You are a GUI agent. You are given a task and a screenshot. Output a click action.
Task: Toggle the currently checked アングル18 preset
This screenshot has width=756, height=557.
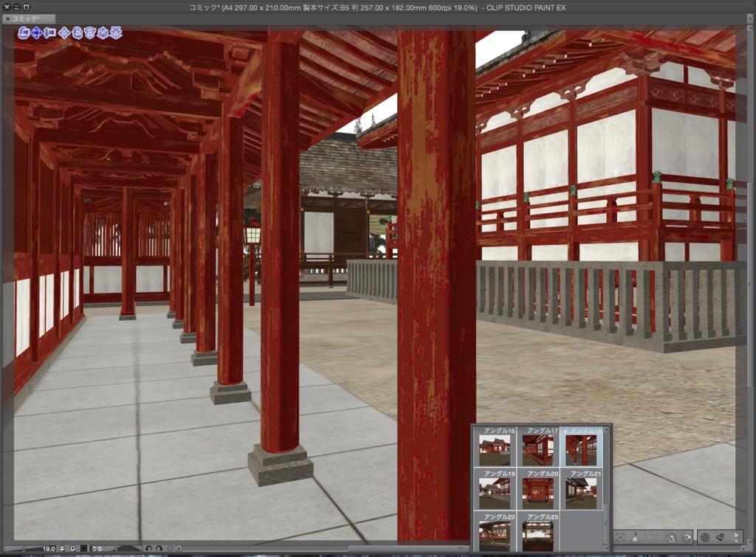tap(583, 449)
